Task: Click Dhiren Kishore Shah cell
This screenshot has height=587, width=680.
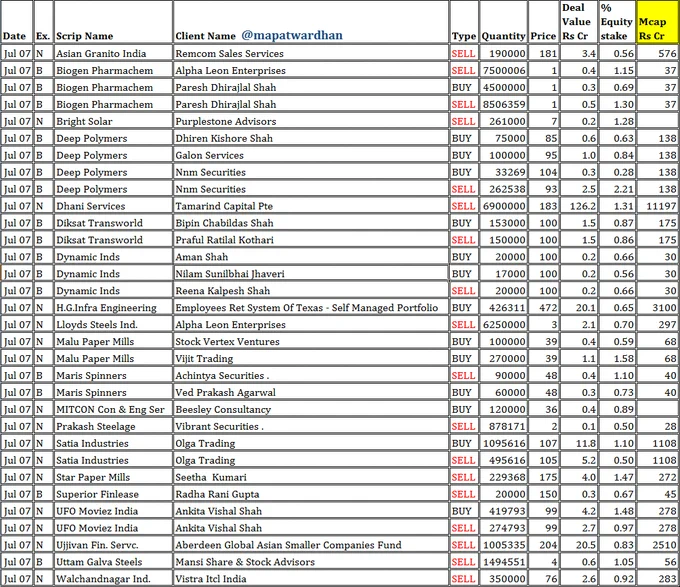Action: [311, 138]
